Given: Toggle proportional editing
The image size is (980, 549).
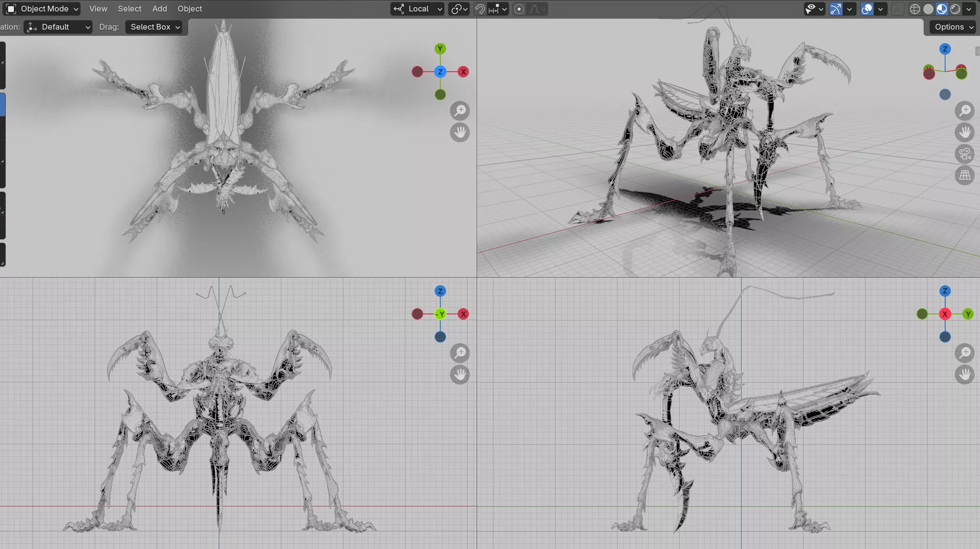Looking at the screenshot, I should (519, 9).
